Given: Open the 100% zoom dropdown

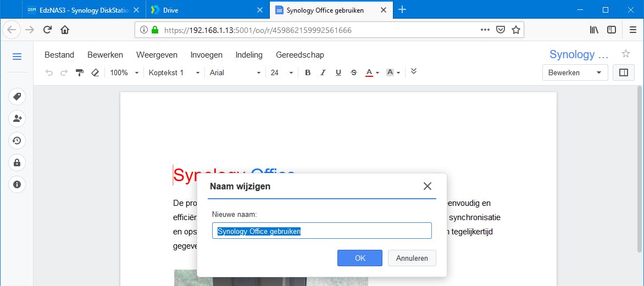Looking at the screenshot, I should click(x=124, y=72).
